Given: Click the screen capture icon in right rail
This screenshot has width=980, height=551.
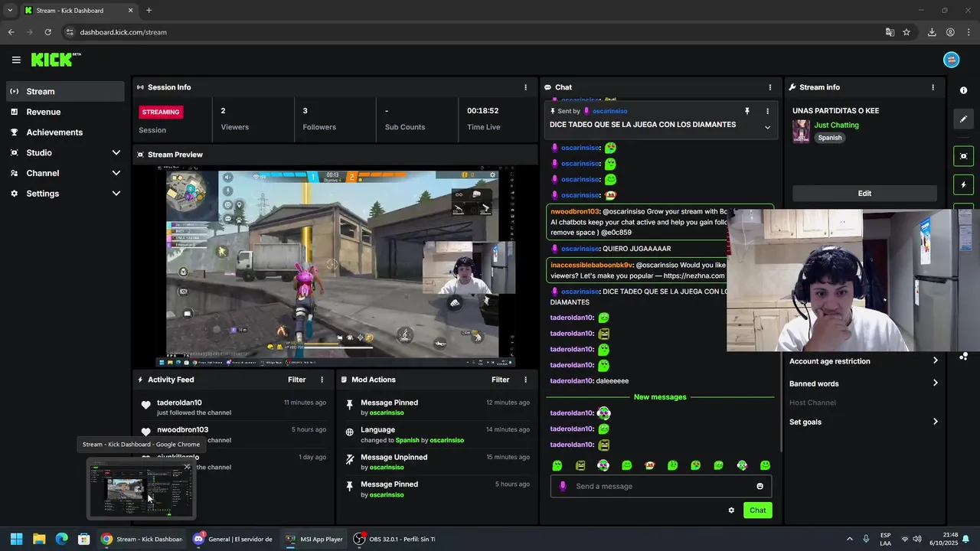Looking at the screenshot, I should [963, 156].
